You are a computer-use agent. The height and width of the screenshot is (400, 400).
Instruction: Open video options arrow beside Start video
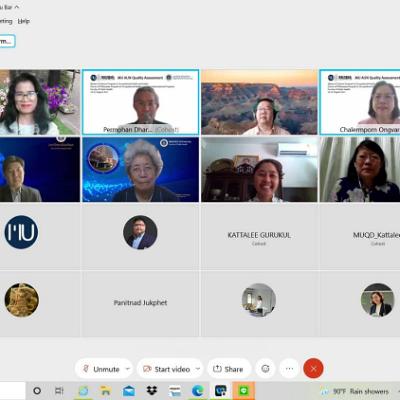pyautogui.click(x=198, y=369)
